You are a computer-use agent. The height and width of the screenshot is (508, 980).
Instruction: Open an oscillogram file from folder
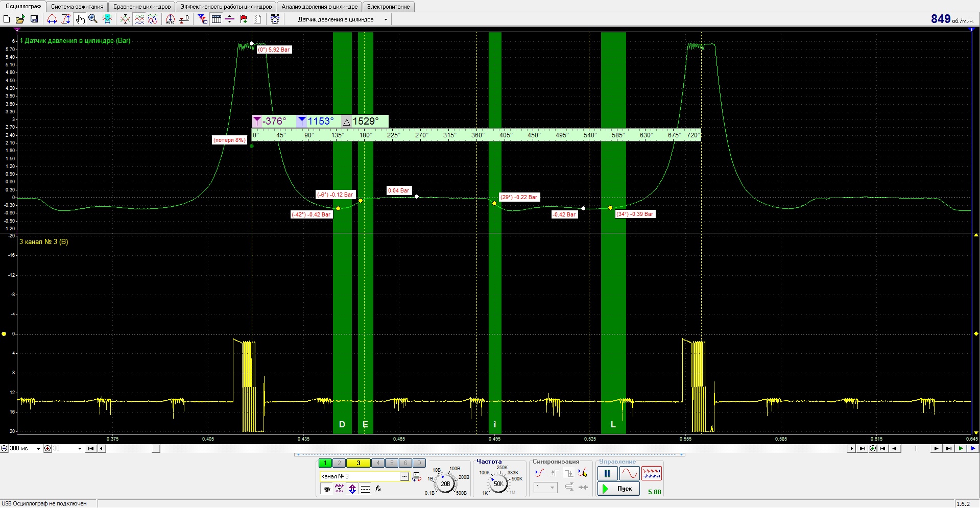[x=20, y=19]
